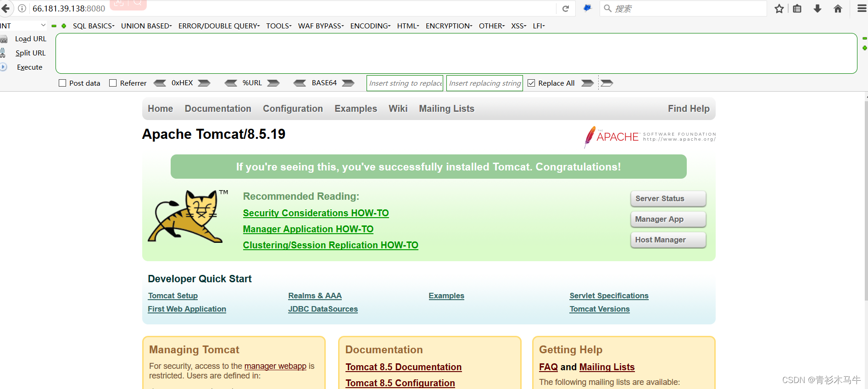Open downloads arrow icon
The width and height of the screenshot is (868, 389).
pyautogui.click(x=818, y=8)
